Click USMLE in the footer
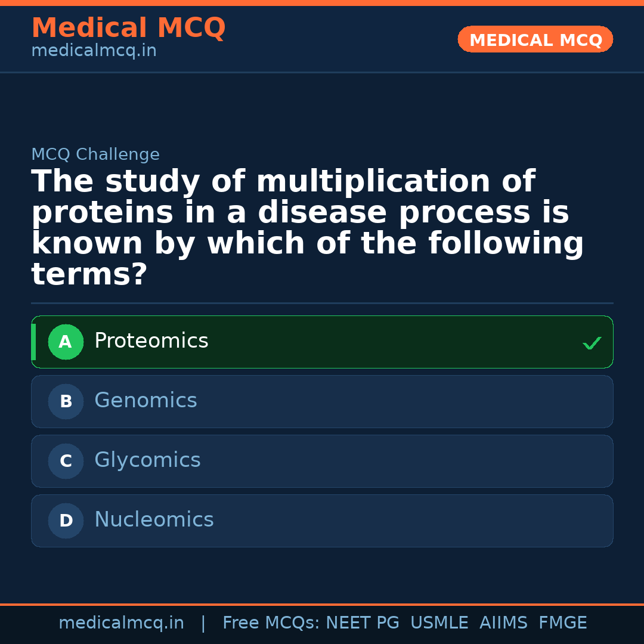The image size is (644, 644). point(439,623)
